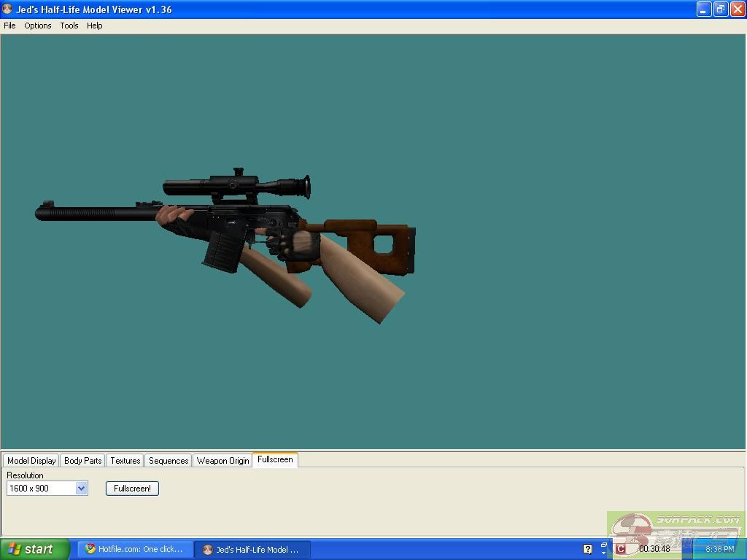Click the 00:30:48 timer in the taskbar
747x560 pixels.
[654, 549]
